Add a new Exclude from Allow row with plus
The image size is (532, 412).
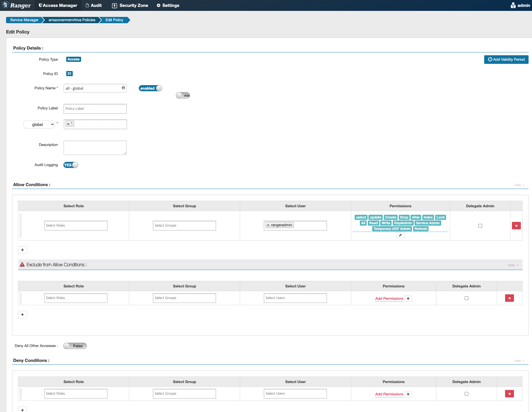(x=22, y=315)
